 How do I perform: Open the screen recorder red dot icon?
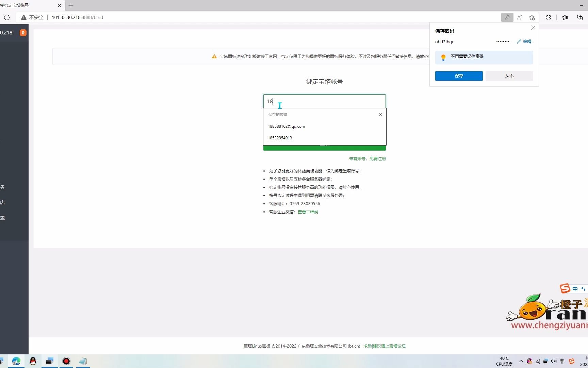click(x=66, y=361)
